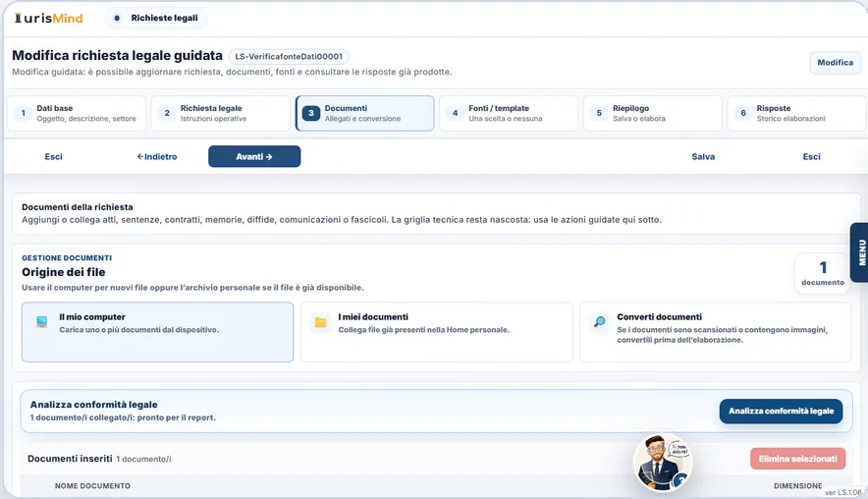Click the left Esci button

54,157
